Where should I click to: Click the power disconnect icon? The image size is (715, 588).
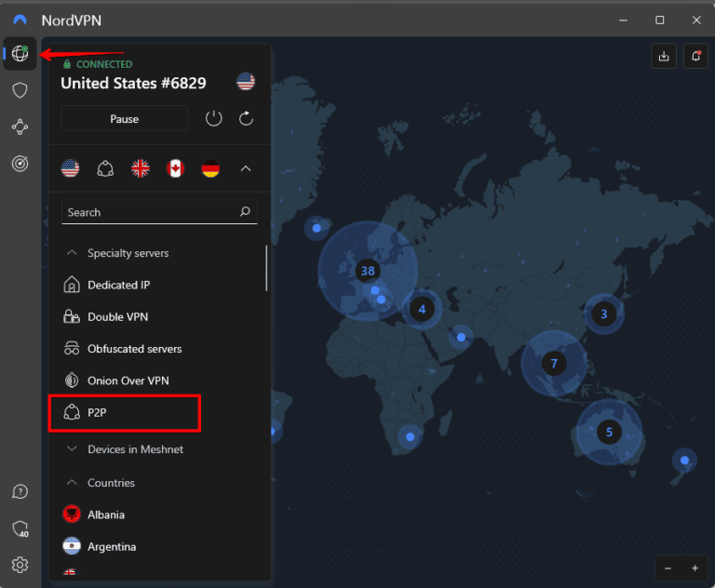(x=214, y=118)
